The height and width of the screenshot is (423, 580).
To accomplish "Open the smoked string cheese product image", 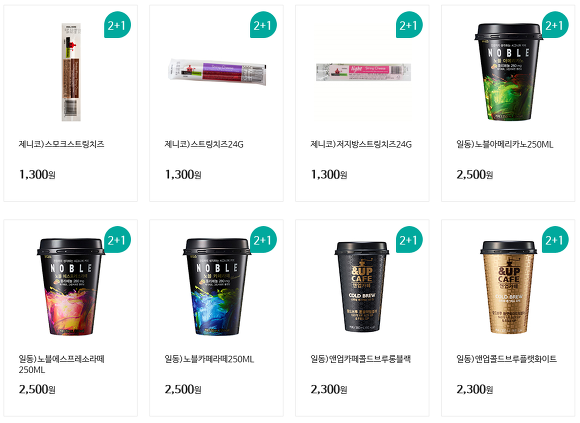I will click(x=71, y=72).
